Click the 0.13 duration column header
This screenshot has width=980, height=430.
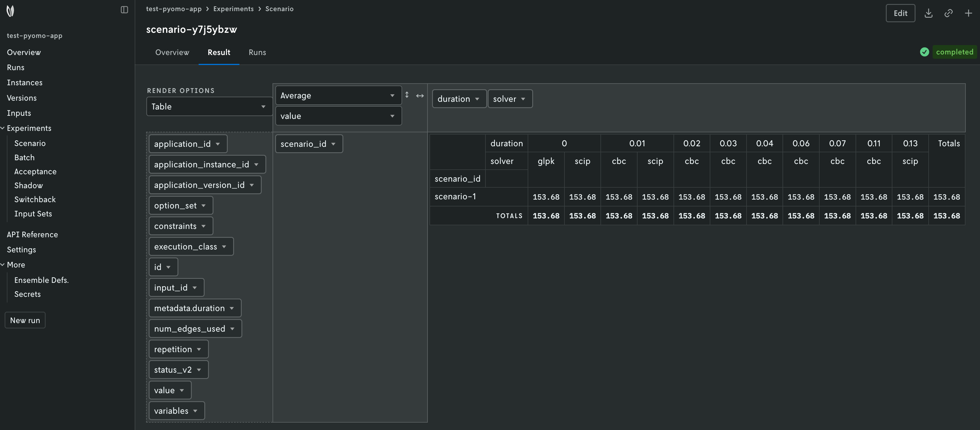910,143
